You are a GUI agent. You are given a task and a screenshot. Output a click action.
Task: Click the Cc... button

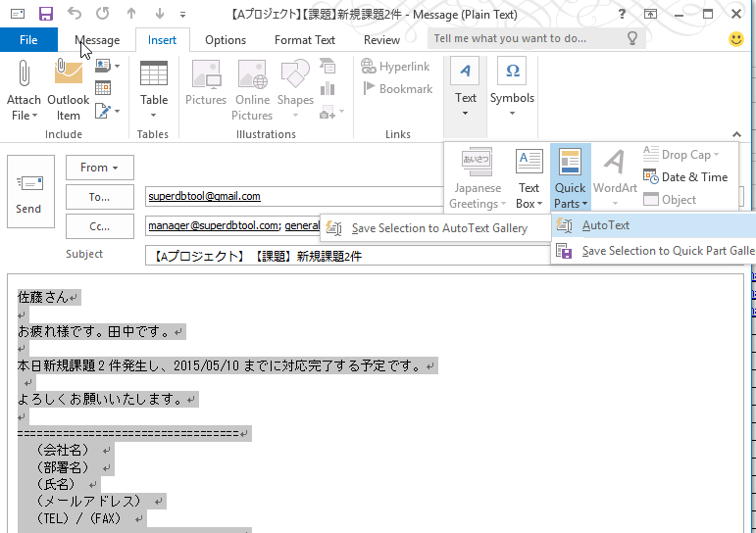point(100,226)
